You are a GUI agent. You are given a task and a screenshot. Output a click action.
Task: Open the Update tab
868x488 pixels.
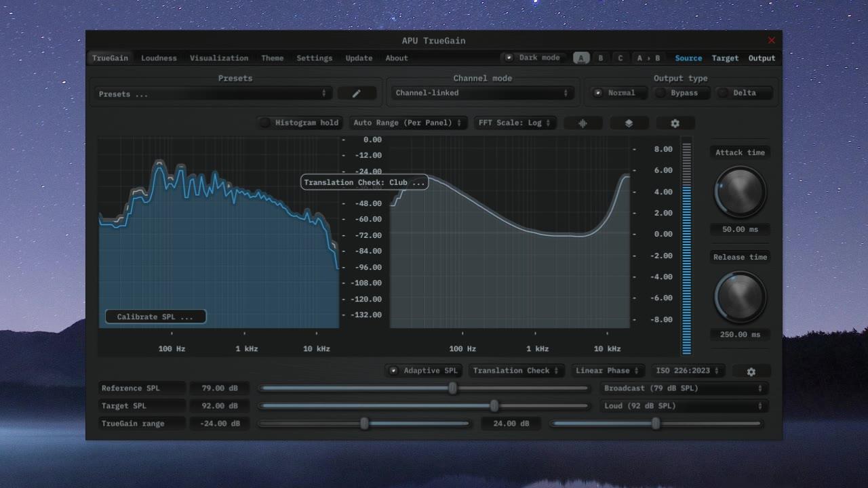click(359, 58)
